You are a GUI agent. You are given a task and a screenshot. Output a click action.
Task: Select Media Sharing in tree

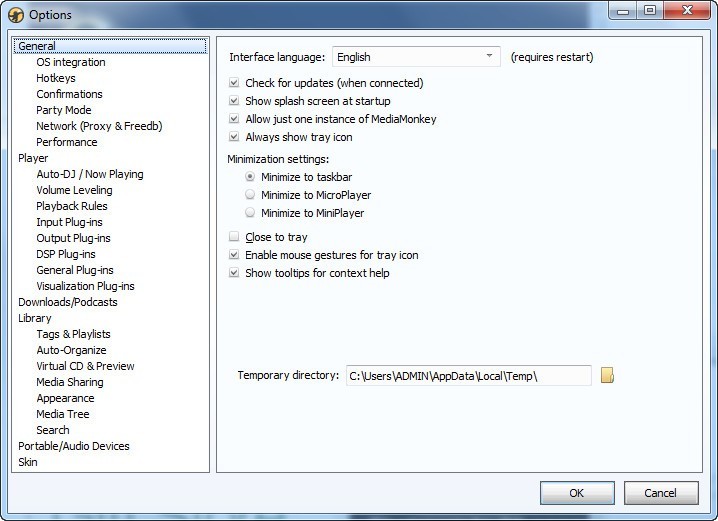[70, 383]
